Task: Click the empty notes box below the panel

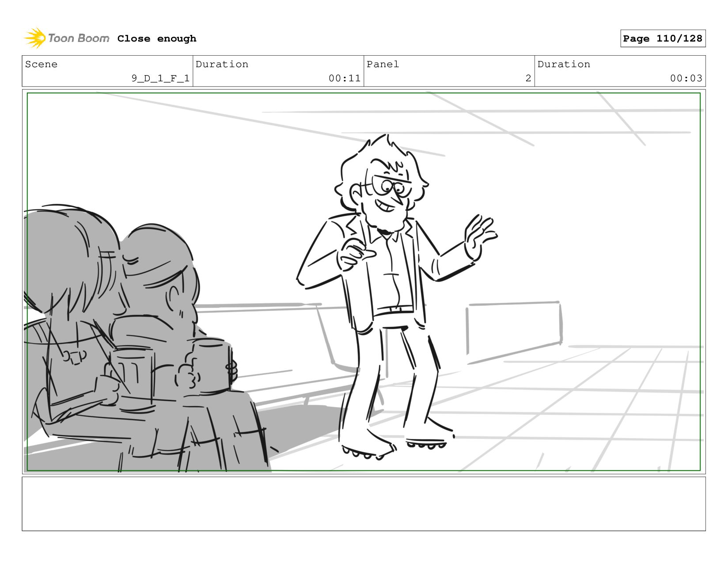Action: click(364, 503)
